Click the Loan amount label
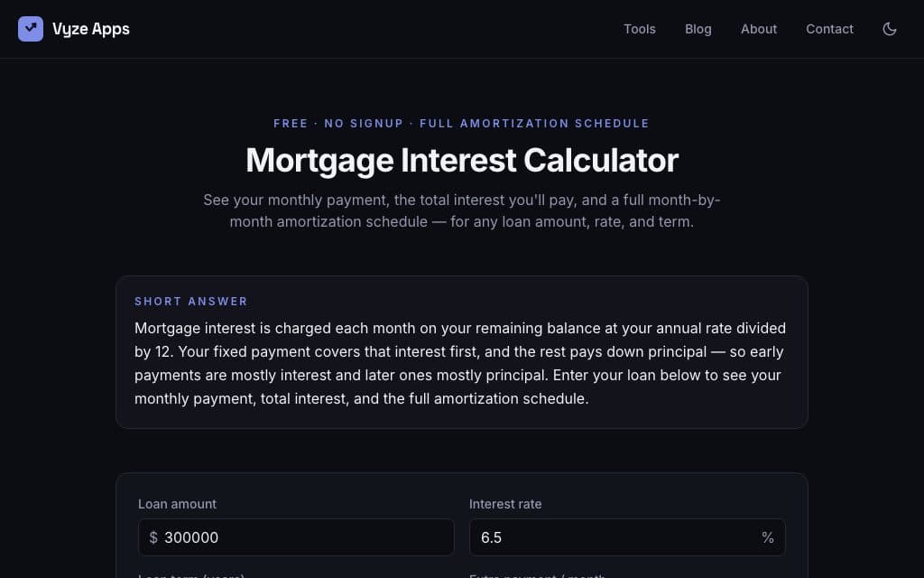Image resolution: width=924 pixels, height=578 pixels. [x=177, y=504]
